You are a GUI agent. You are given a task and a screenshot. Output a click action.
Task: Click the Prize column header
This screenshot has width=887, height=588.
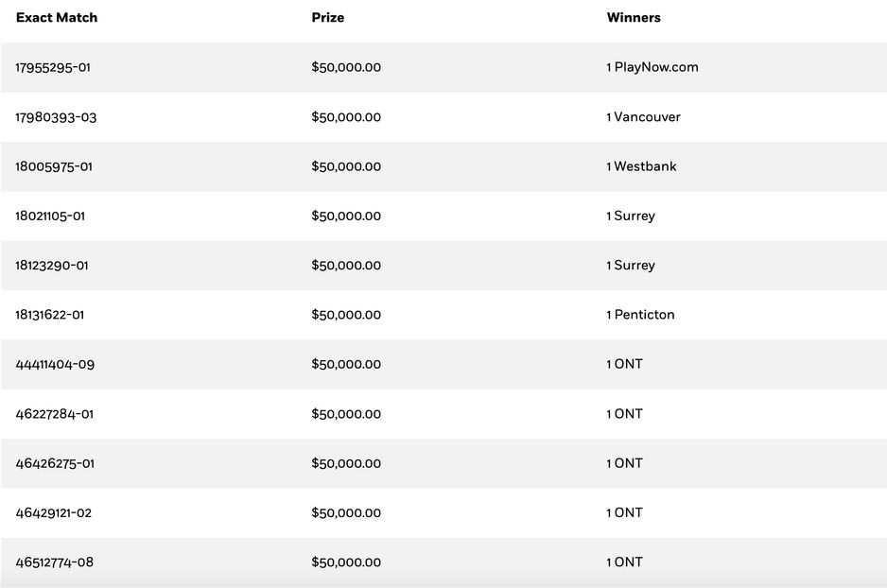pos(327,18)
